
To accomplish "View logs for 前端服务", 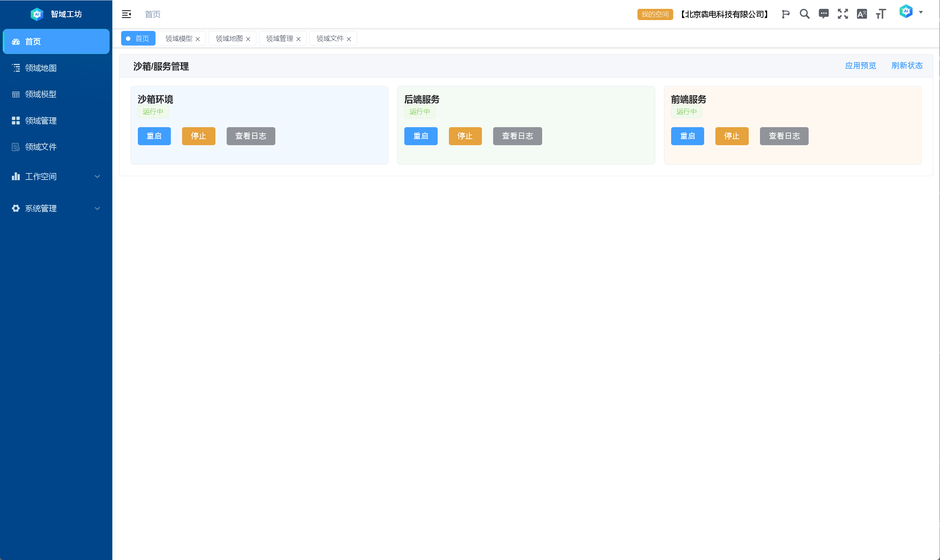I will click(x=784, y=136).
